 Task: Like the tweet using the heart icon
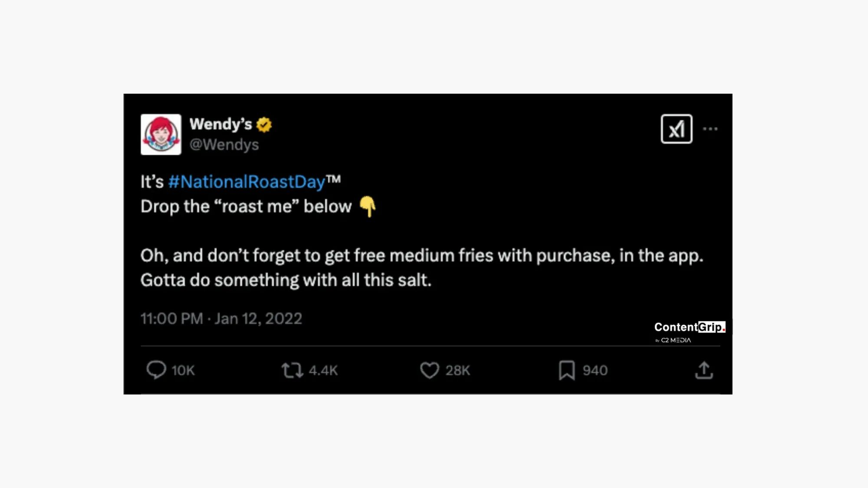coord(429,370)
